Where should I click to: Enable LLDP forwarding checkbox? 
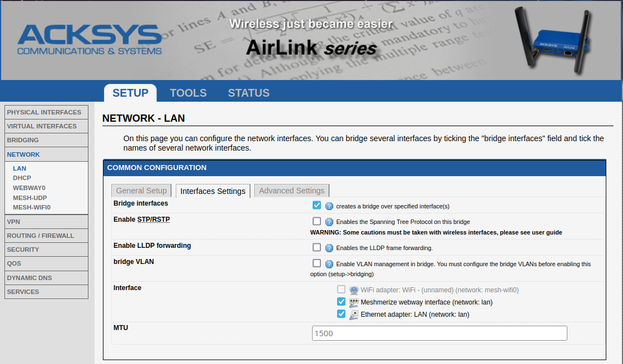coord(317,247)
